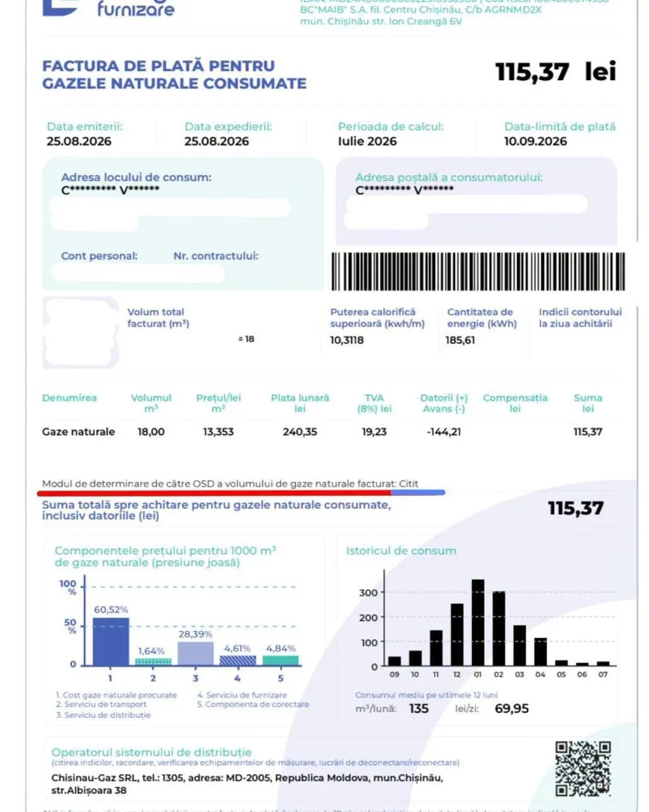This screenshot has width=649, height=812.
Task: Click volume cell '18,00'
Action: [151, 432]
